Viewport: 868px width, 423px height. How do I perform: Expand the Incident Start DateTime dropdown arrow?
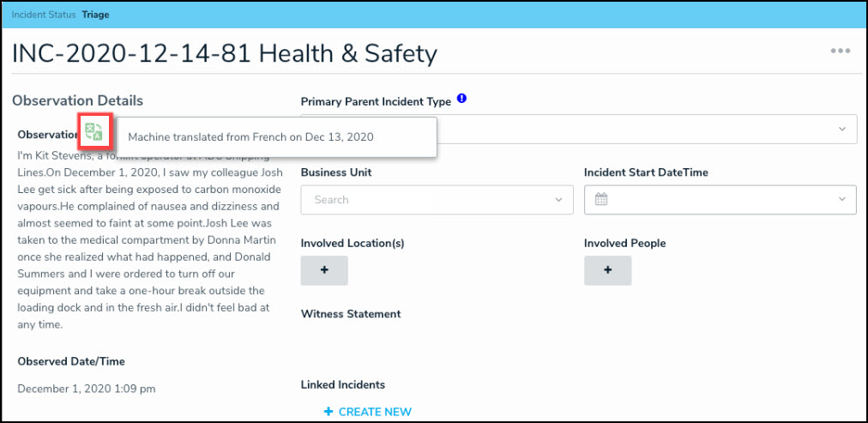pyautogui.click(x=841, y=200)
